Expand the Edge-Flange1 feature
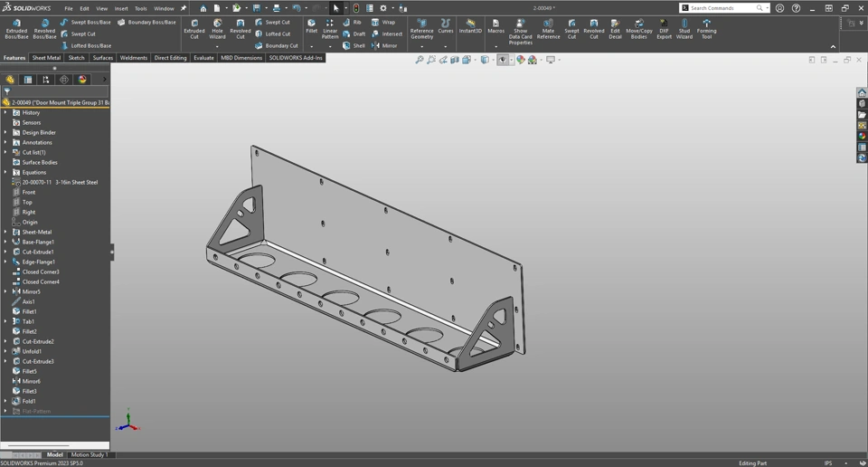 pyautogui.click(x=5, y=262)
